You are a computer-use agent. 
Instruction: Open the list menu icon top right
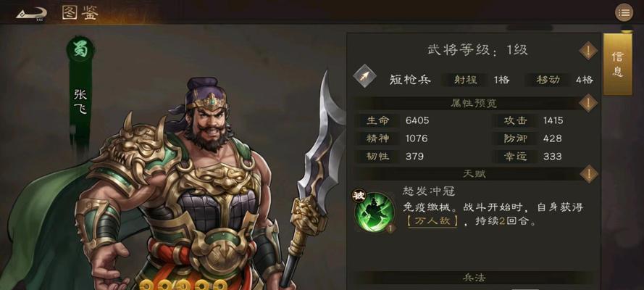[x=624, y=13]
